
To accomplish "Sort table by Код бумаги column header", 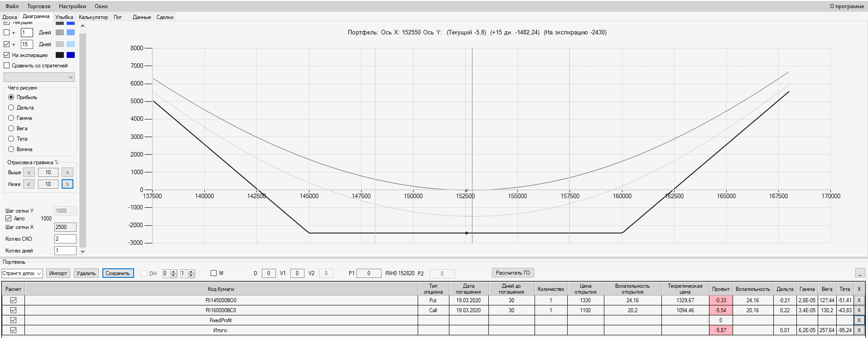I will point(221,289).
